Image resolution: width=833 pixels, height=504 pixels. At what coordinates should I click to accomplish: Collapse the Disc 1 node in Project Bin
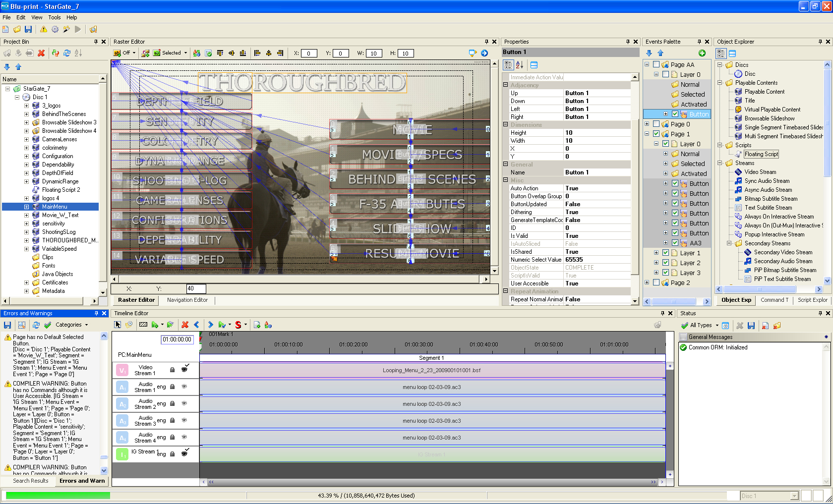(17, 97)
